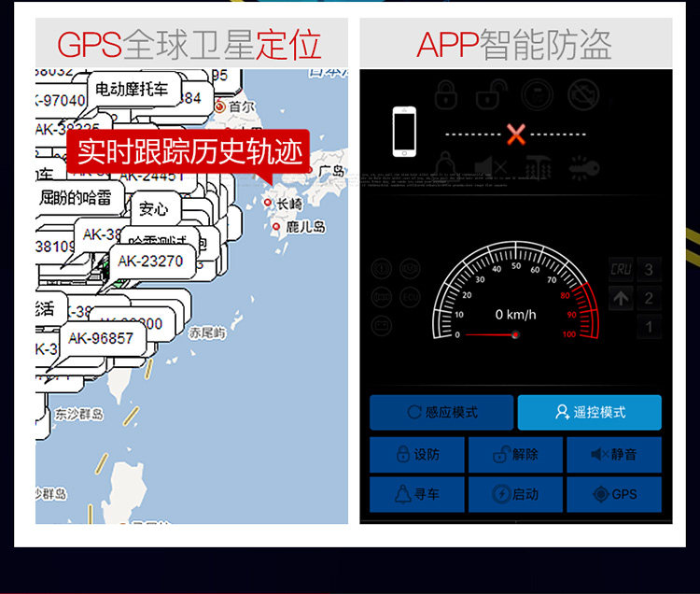Click the 赤尾屿 label on map
This screenshot has height=594, width=700.
[x=207, y=332]
